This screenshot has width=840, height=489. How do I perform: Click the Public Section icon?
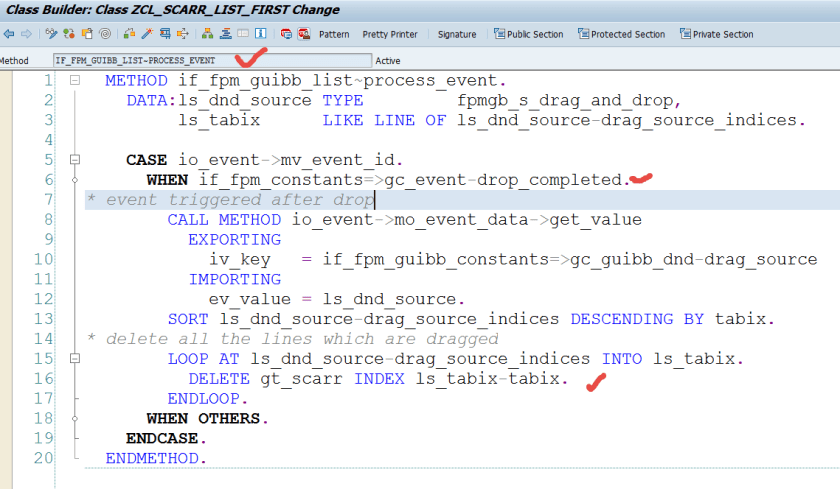[499, 34]
